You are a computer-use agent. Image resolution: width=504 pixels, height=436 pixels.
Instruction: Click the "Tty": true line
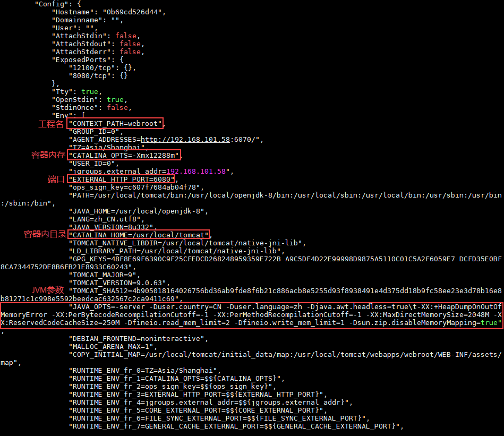point(77,92)
